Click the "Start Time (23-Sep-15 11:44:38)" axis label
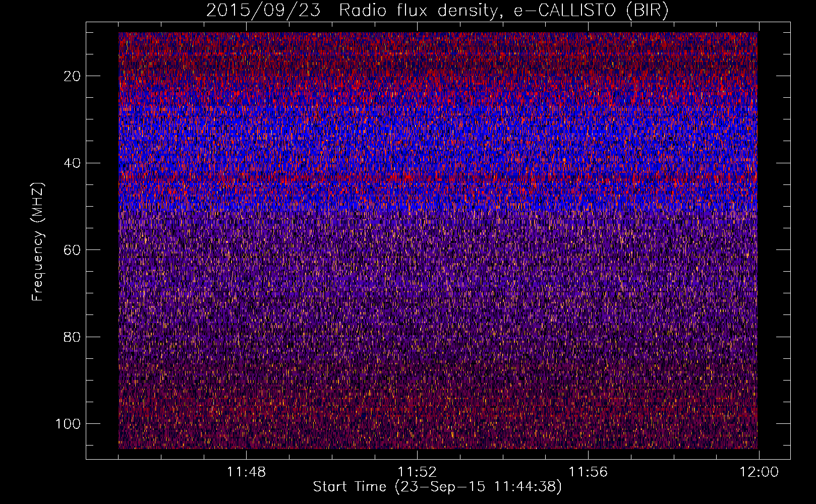Image resolution: width=816 pixels, height=504 pixels. 437,487
